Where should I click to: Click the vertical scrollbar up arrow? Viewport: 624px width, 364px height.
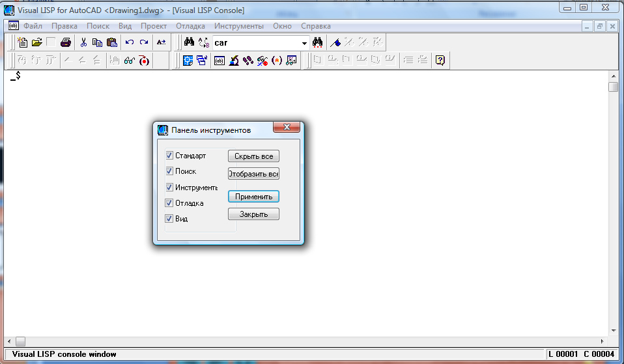pos(614,76)
